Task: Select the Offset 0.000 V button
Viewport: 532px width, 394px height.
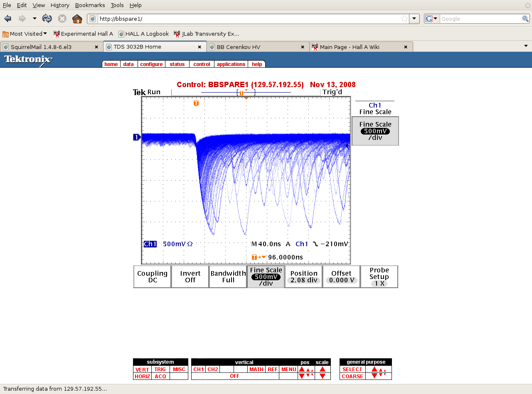Action: click(341, 277)
